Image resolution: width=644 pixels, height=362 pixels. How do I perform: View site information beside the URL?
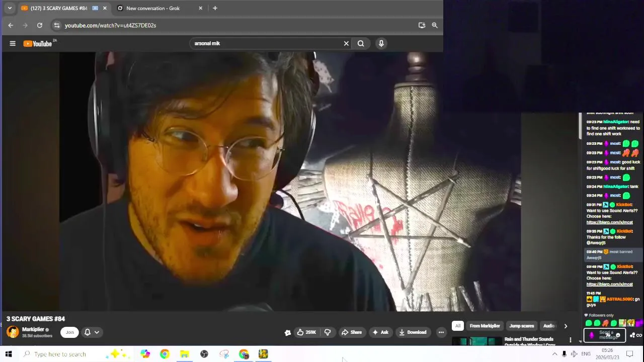click(57, 25)
